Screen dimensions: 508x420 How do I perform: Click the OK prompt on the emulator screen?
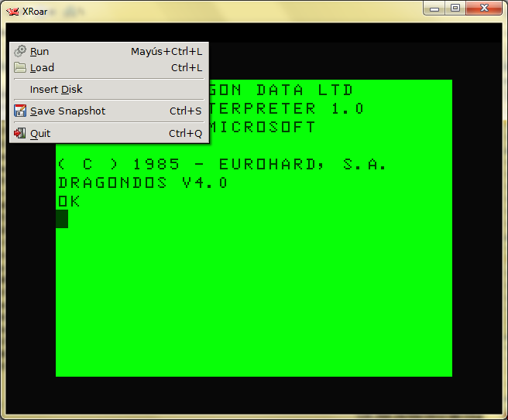point(69,202)
